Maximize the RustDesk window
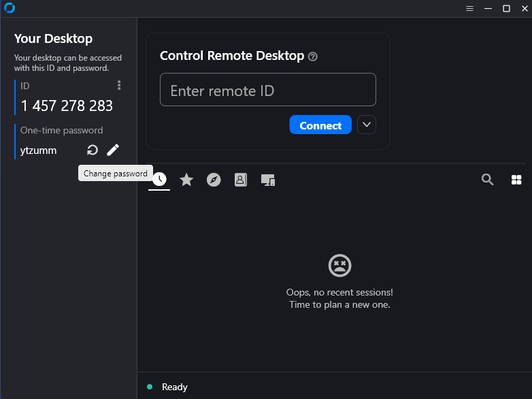This screenshot has height=399, width=532. click(x=506, y=8)
